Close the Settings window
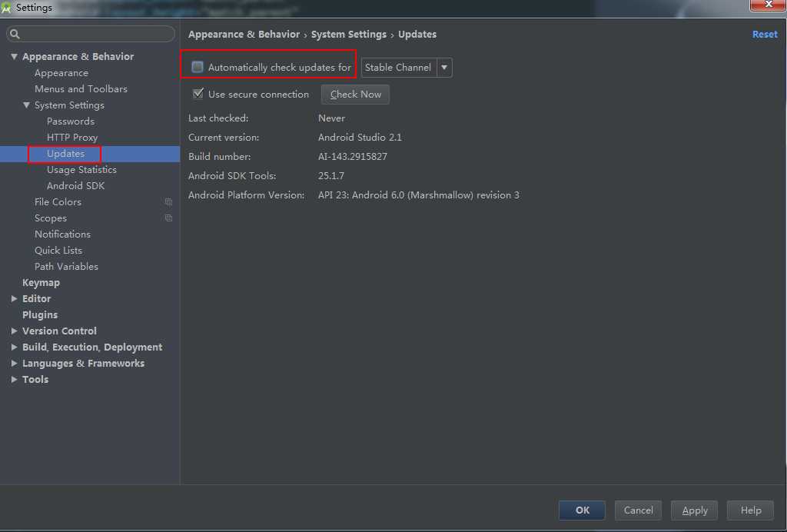Image resolution: width=787 pixels, height=532 pixels. (x=768, y=5)
